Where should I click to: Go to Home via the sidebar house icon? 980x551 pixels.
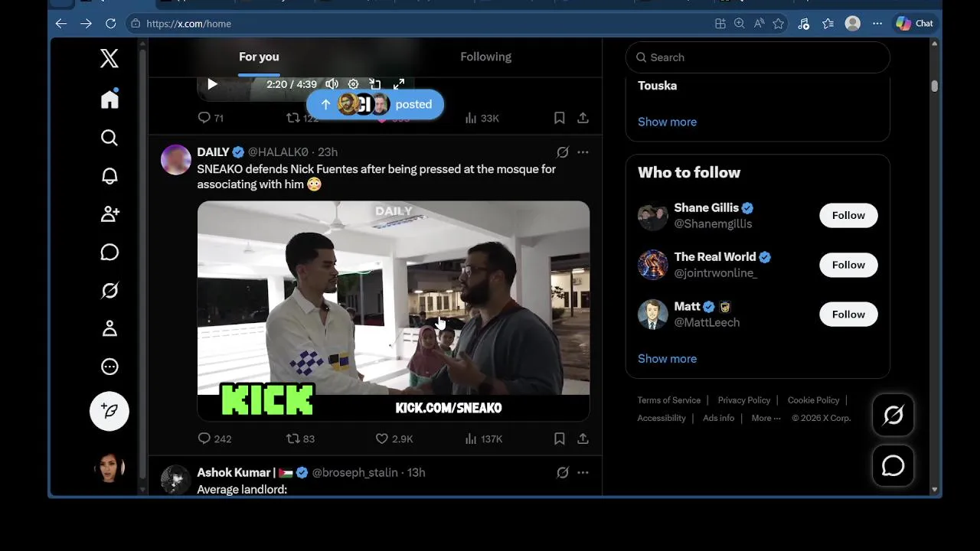point(109,99)
